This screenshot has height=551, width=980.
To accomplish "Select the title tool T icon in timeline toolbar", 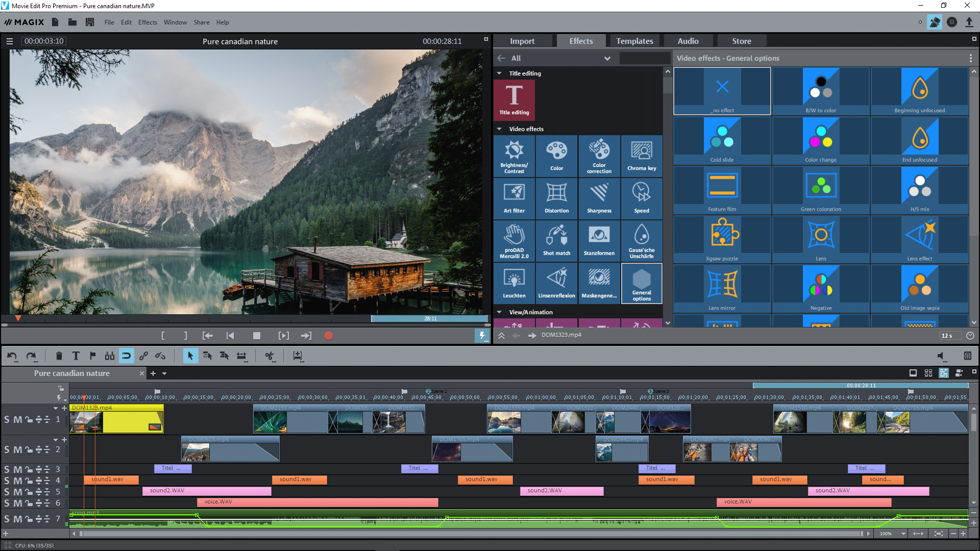I will click(x=76, y=356).
